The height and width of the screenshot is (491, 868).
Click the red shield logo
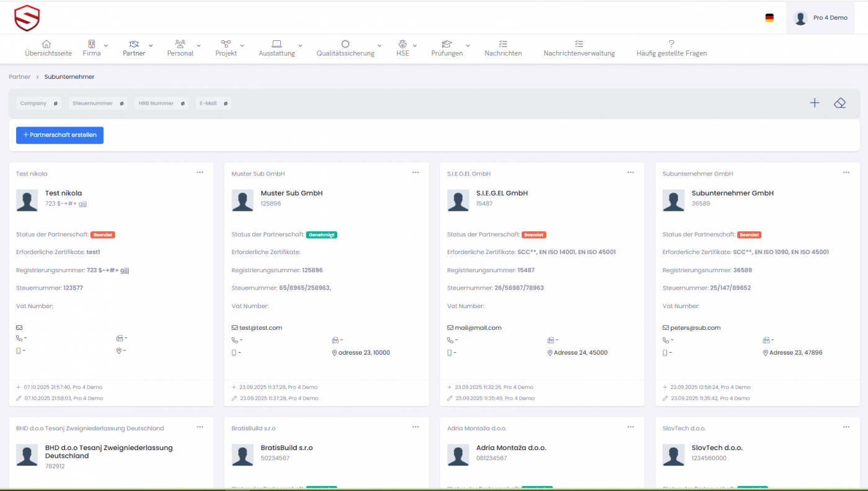click(27, 18)
